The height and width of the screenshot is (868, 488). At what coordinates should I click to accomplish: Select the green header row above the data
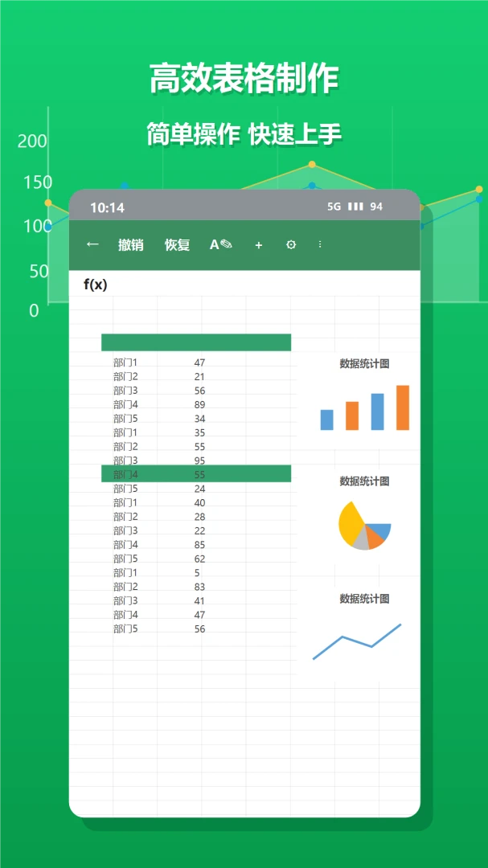point(196,342)
